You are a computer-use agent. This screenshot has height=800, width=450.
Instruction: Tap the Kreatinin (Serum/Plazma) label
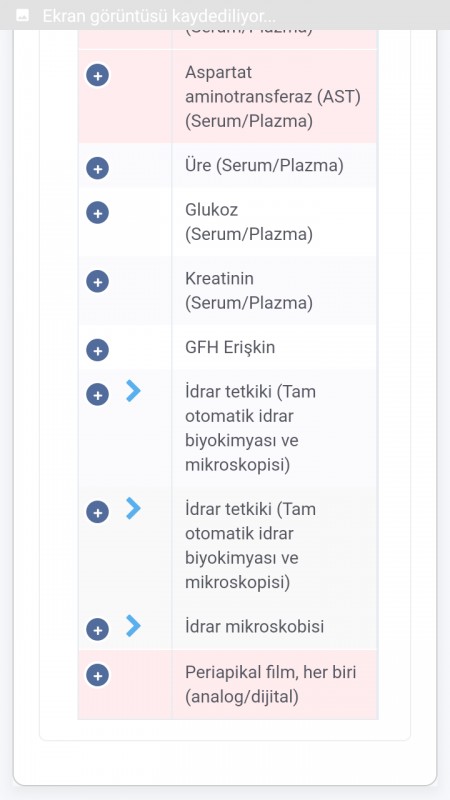(x=249, y=291)
